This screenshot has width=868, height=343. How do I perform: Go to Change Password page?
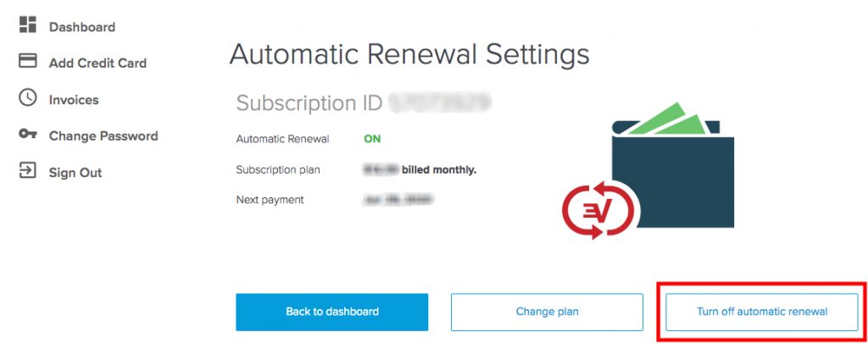tap(103, 136)
